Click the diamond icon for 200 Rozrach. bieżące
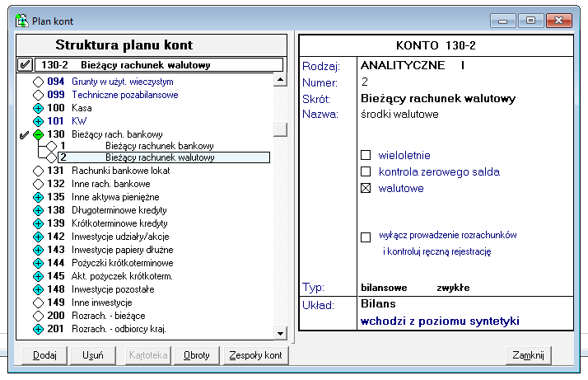588x380 pixels. (x=38, y=316)
